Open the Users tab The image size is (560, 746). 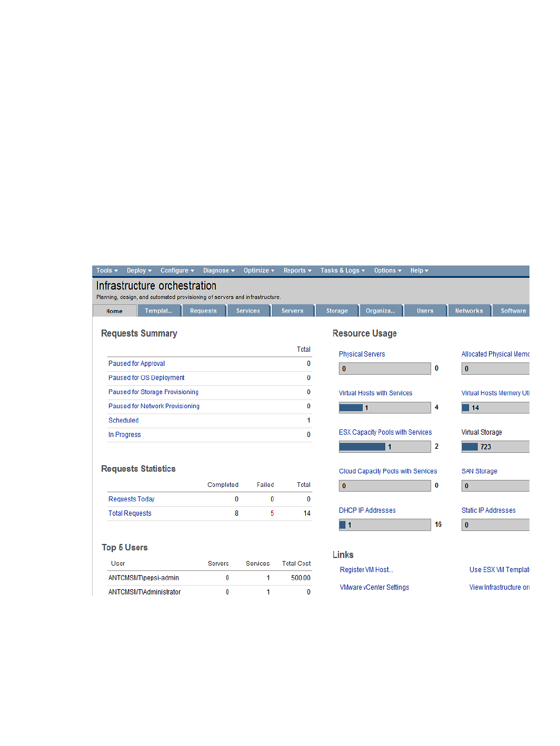tap(425, 311)
